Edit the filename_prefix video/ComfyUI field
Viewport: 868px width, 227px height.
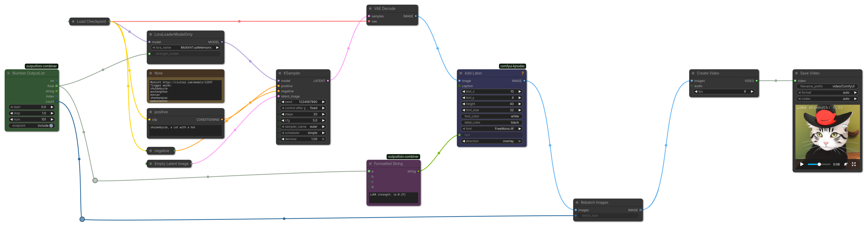[827, 86]
